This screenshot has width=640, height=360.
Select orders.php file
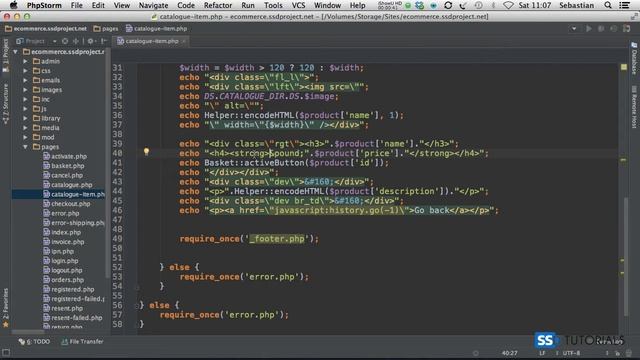[x=63, y=280]
